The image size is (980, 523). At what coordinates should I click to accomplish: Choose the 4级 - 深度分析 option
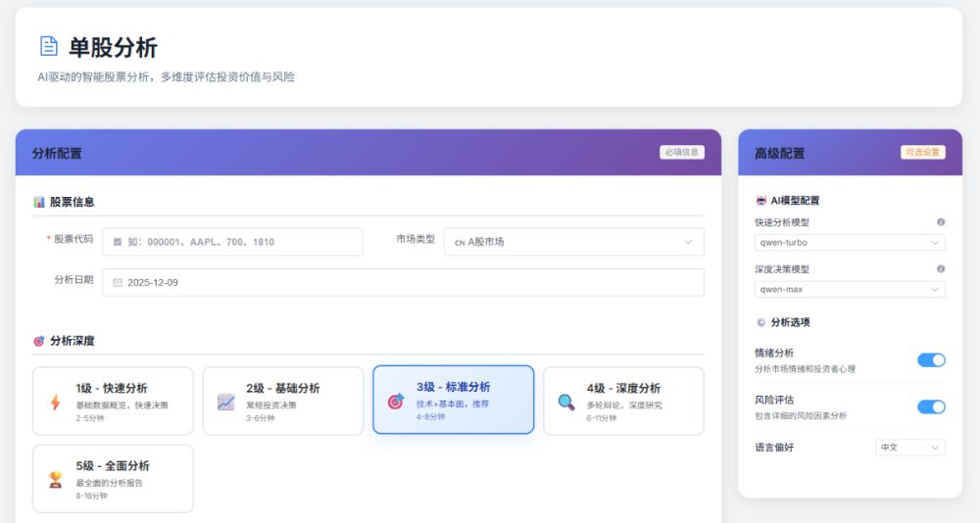[x=623, y=401]
